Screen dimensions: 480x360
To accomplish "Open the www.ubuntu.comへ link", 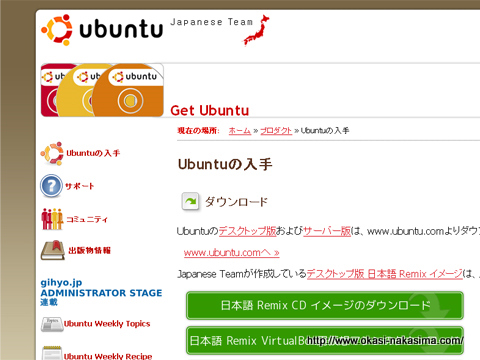I will click(231, 253).
